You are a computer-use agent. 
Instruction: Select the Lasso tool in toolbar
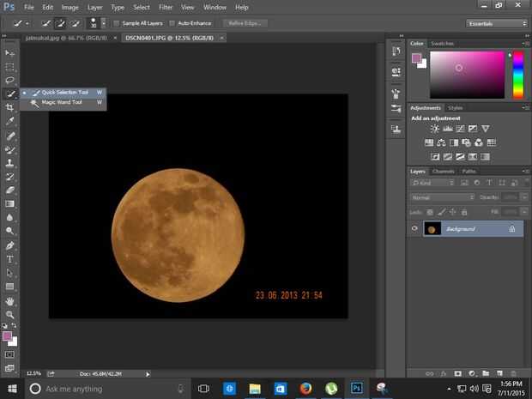tap(10, 80)
